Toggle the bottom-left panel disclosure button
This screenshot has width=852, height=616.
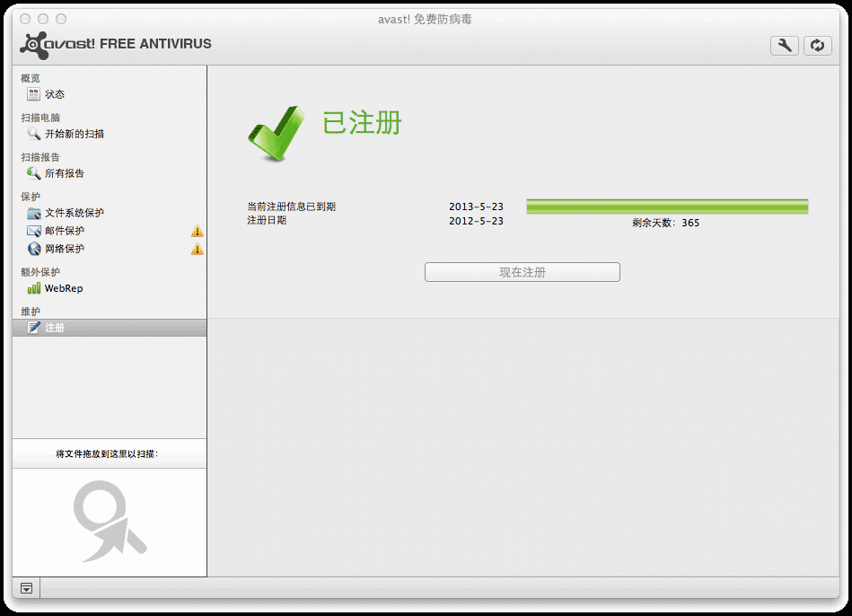pos(27,588)
